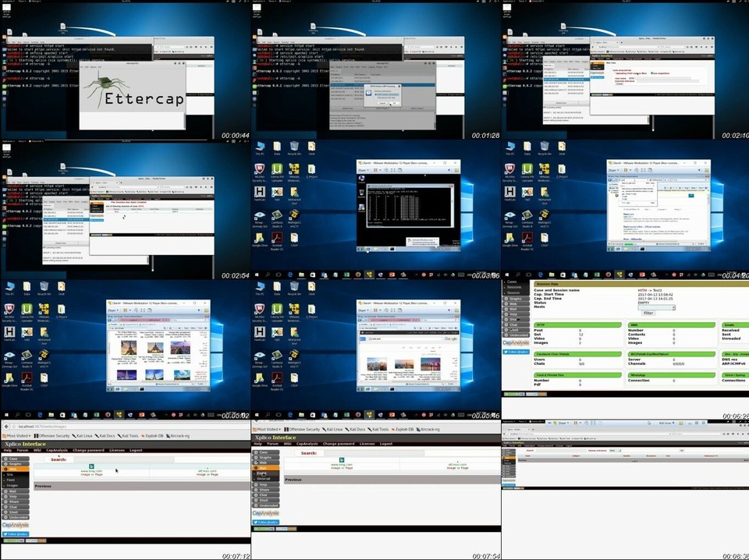Click the Filter button under Session Data
Screen dimensions: 749x560
click(x=648, y=313)
